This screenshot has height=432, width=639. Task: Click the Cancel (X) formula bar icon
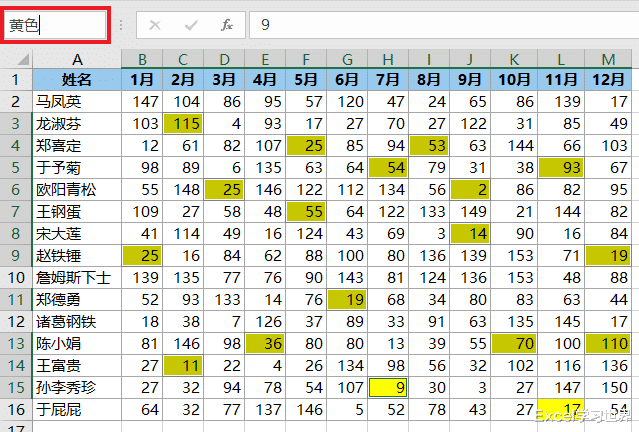click(155, 25)
